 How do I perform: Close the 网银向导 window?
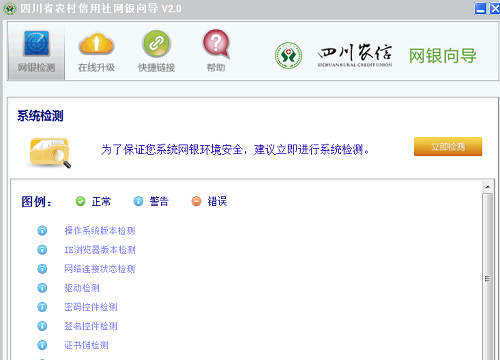[x=494, y=8]
